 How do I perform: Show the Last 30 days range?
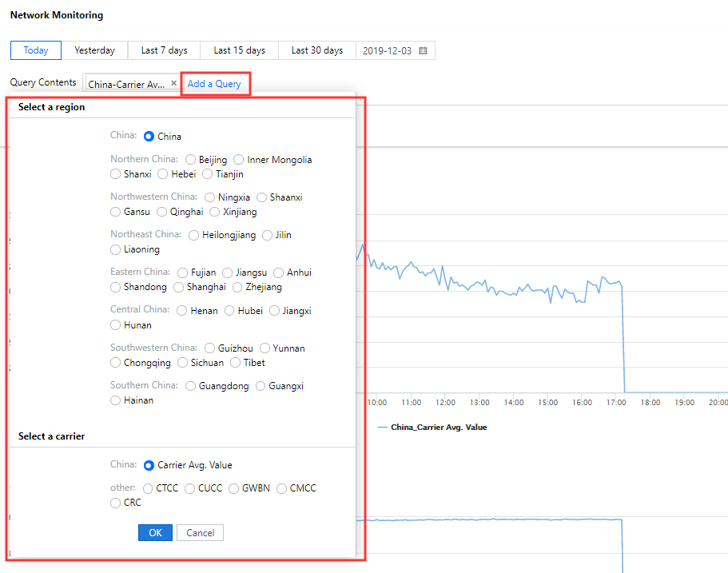tap(316, 50)
